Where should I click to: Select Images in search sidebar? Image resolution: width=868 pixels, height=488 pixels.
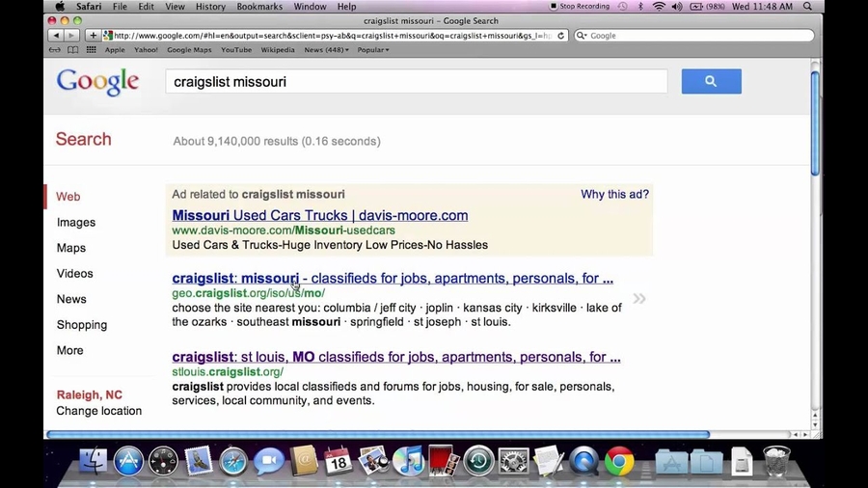point(76,223)
